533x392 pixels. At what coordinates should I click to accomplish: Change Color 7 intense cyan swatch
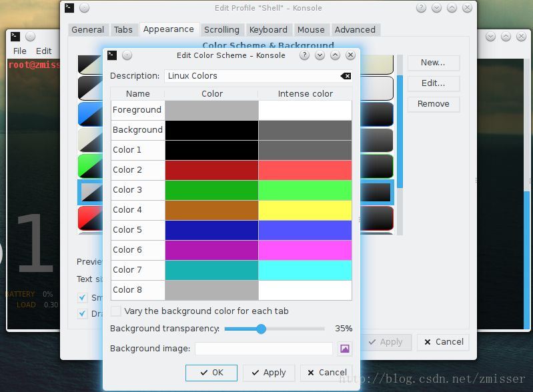(306, 271)
